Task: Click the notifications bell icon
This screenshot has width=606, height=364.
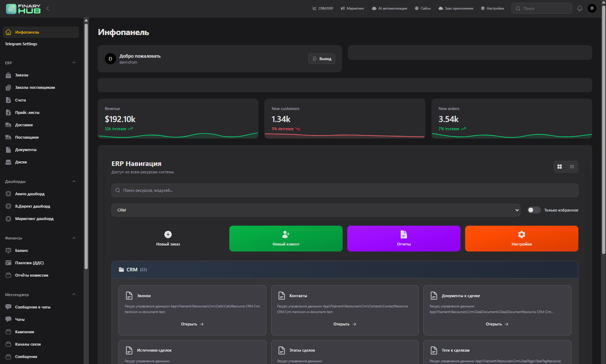Action: [579, 8]
